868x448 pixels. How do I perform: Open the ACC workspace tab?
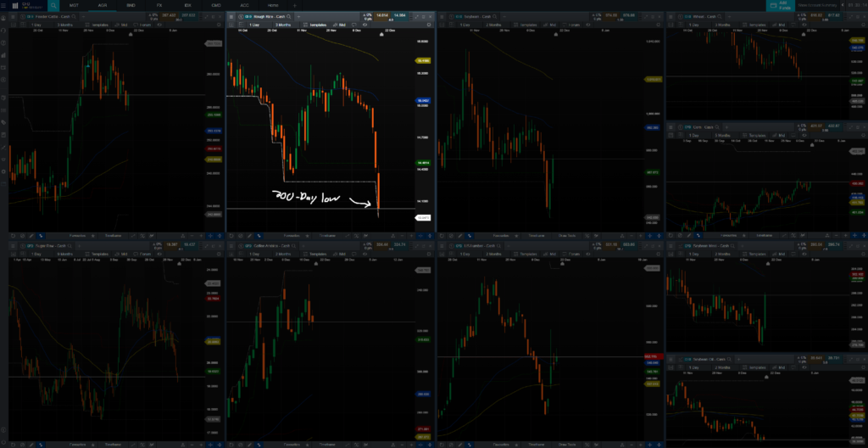pos(245,5)
